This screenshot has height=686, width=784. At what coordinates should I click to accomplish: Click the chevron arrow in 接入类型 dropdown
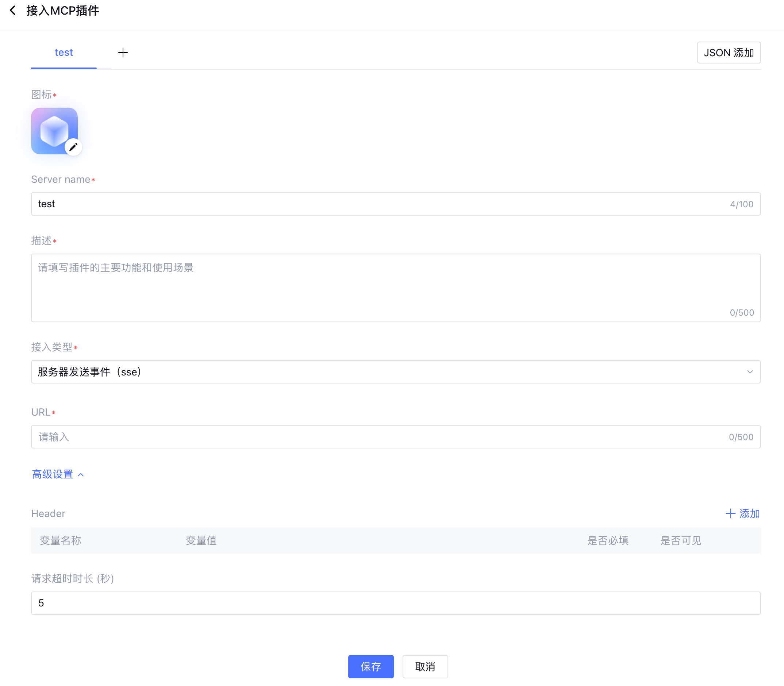(750, 372)
